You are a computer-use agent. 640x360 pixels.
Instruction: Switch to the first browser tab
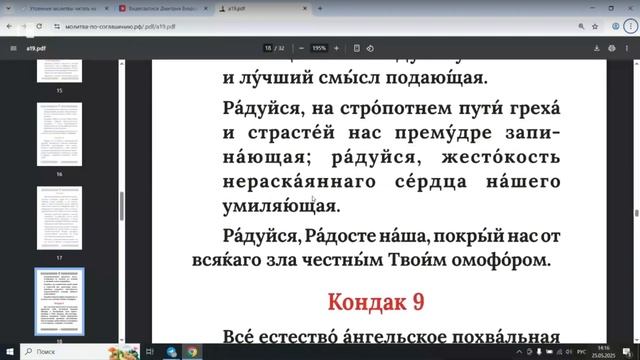click(64, 8)
